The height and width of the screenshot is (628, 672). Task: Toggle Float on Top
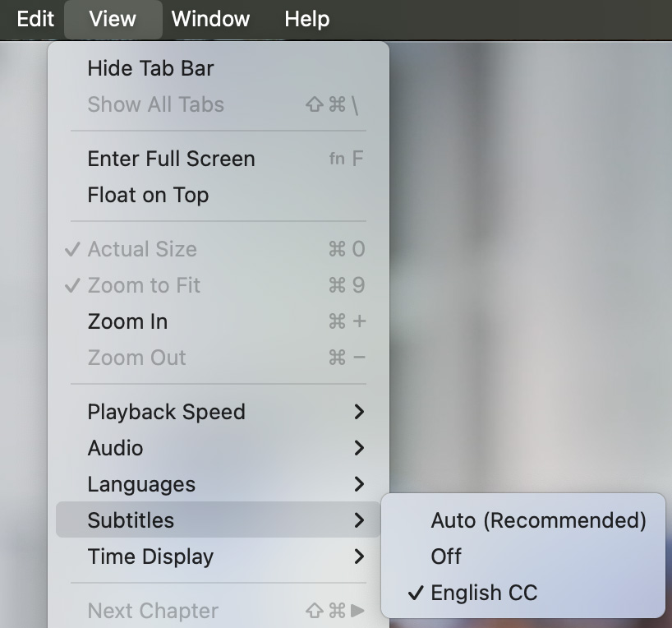[x=148, y=195]
